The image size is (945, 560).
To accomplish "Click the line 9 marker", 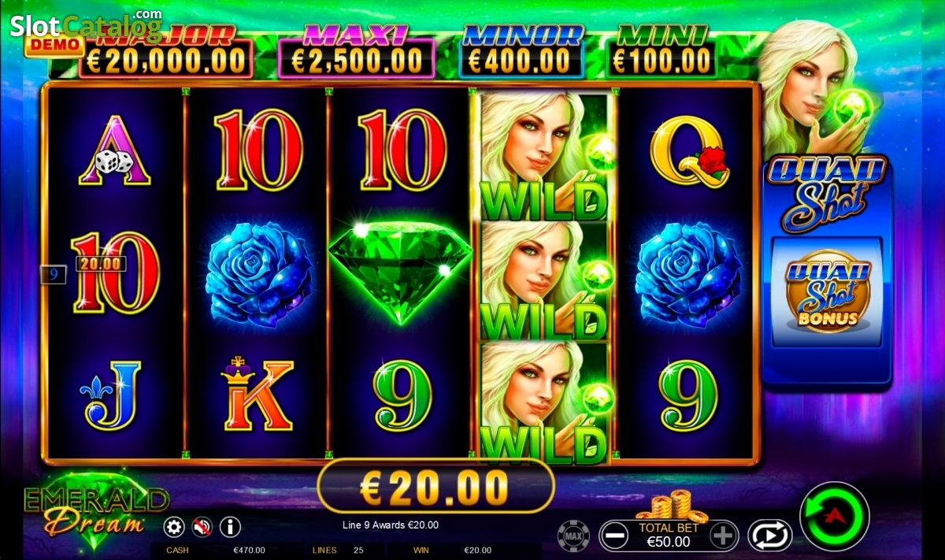I will click(x=53, y=275).
